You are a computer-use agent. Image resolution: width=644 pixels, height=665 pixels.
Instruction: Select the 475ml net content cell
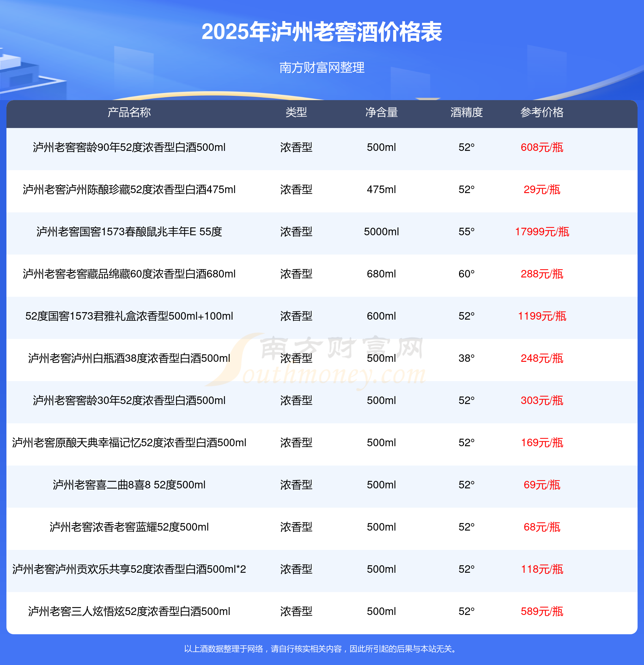[381, 189]
